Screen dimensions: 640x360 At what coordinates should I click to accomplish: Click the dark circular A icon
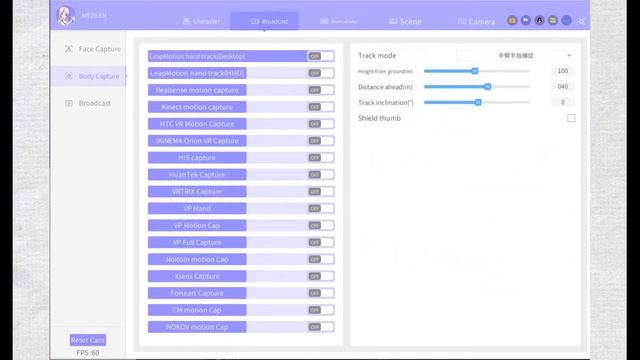coord(539,20)
